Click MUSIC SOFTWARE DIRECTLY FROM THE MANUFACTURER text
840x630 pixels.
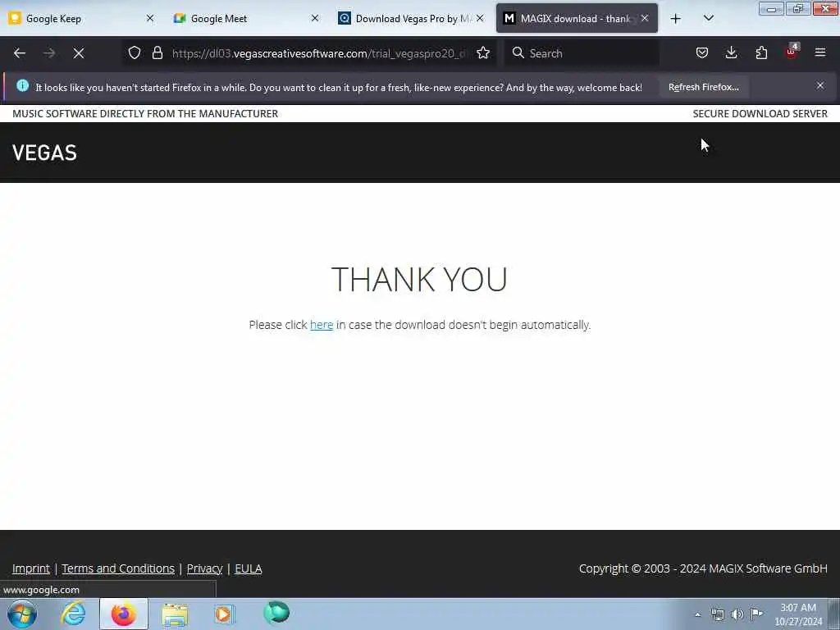(x=145, y=113)
